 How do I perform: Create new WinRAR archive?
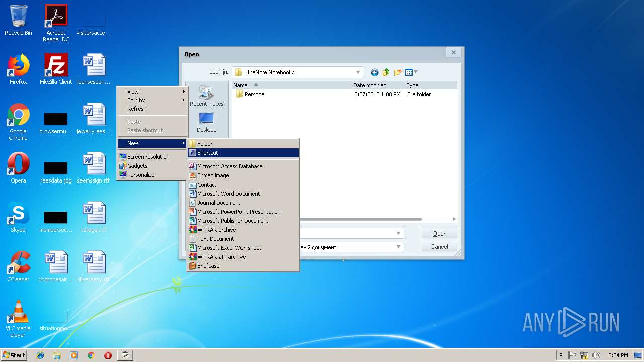[244, 230]
